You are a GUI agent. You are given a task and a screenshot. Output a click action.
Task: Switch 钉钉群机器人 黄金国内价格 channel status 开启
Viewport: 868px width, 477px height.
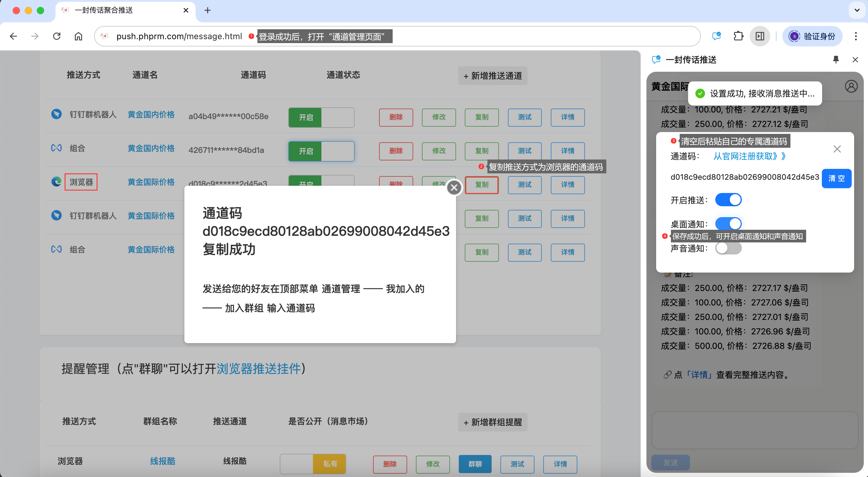pos(321,117)
